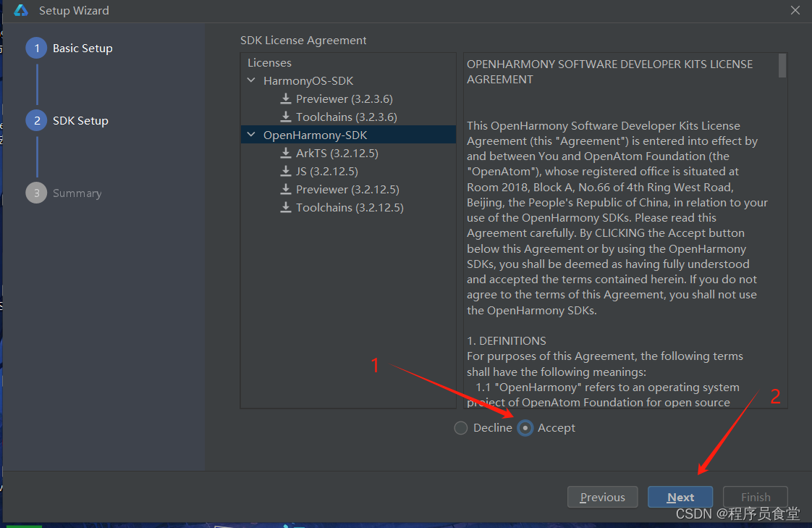Select JS (3.2.12.5) license entry
812x528 pixels.
(x=327, y=172)
